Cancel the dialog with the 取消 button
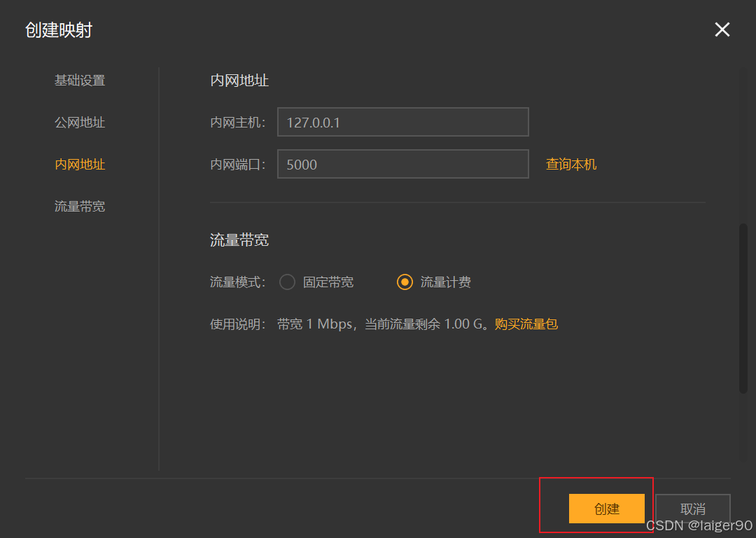756x538 pixels. 692,509
